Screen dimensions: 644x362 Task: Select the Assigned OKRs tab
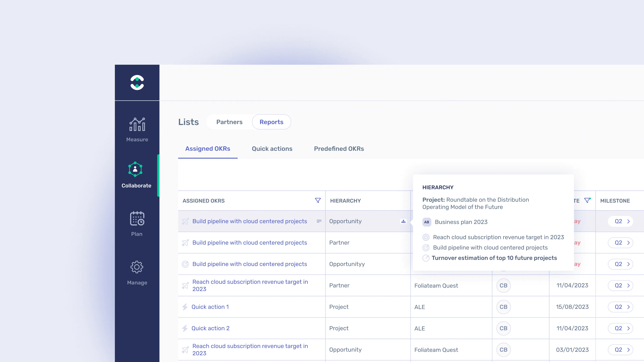208,149
